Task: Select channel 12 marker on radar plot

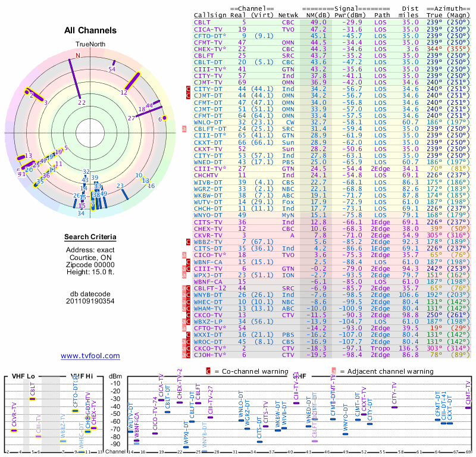Action: [x=132, y=82]
